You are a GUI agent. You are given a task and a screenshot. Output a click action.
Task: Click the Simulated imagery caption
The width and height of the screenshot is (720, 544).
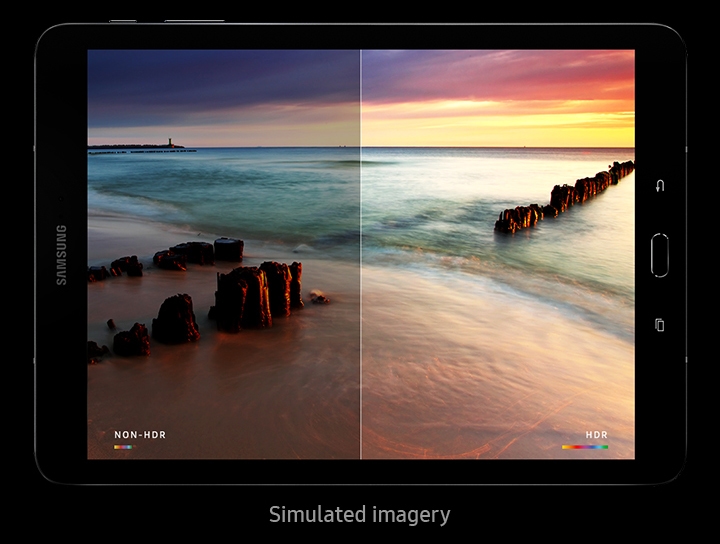(x=360, y=515)
